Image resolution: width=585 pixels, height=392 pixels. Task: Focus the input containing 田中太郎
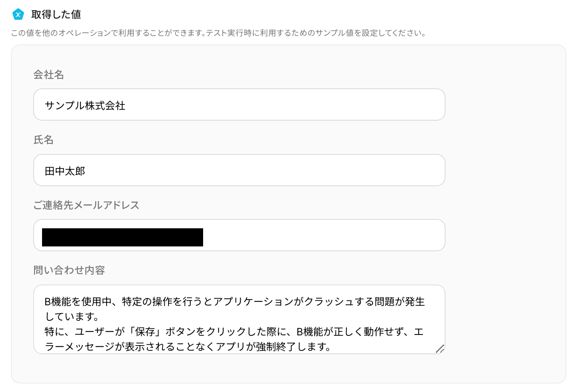pos(239,170)
